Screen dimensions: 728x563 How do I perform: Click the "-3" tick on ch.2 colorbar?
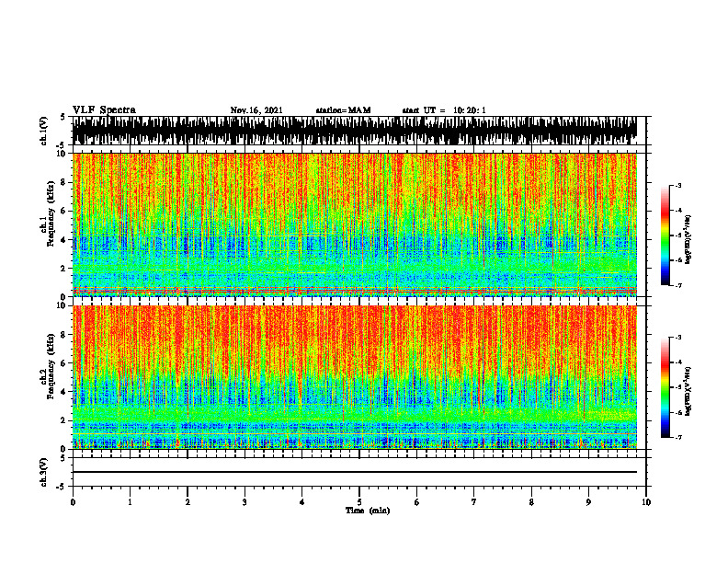pyautogui.click(x=677, y=338)
